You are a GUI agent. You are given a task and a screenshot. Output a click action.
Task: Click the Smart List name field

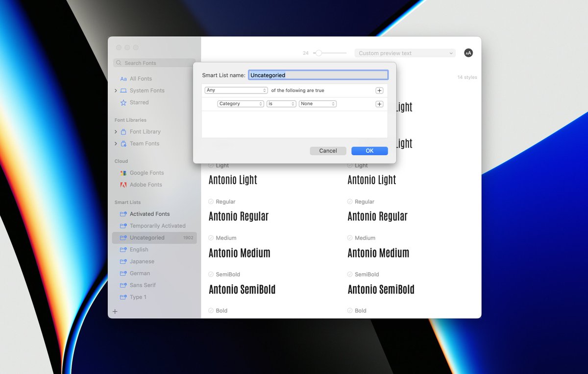318,75
